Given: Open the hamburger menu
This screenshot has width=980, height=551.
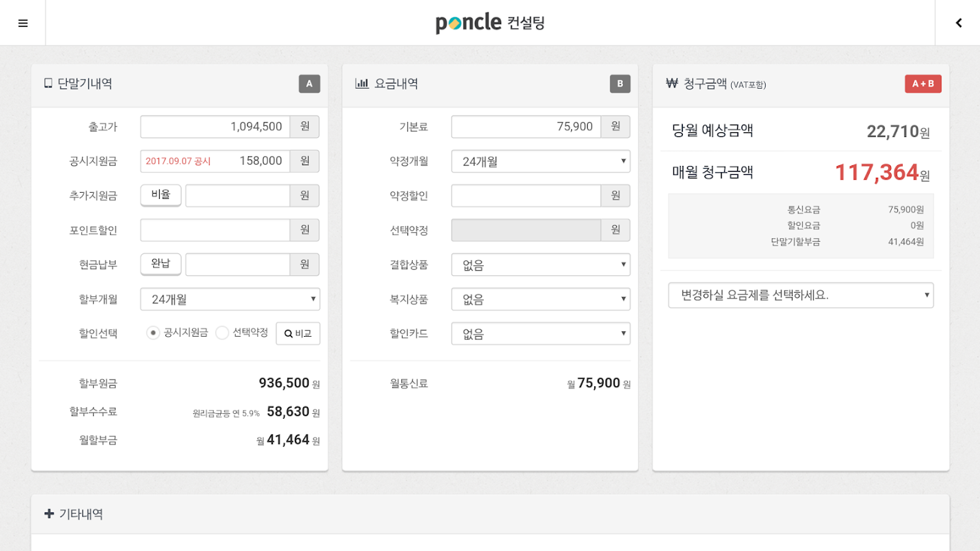Looking at the screenshot, I should 23,23.
